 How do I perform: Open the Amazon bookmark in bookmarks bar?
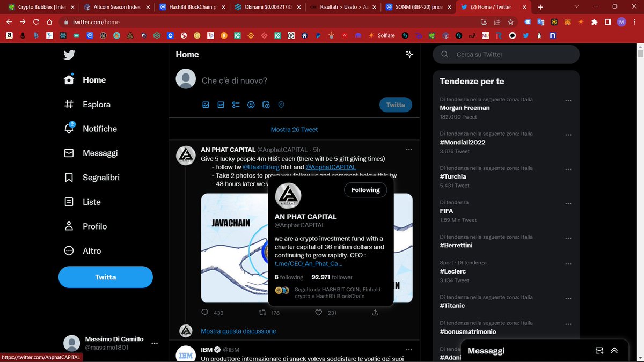point(9,35)
